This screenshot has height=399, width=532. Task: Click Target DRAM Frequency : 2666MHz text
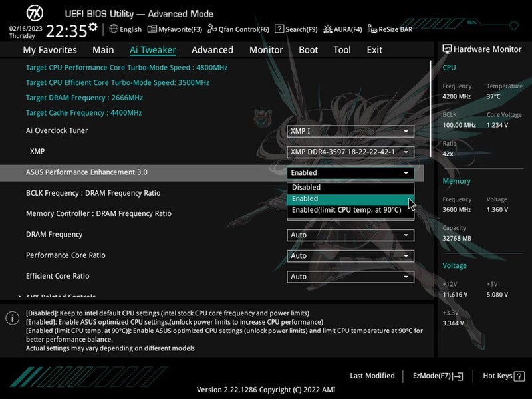pos(84,98)
